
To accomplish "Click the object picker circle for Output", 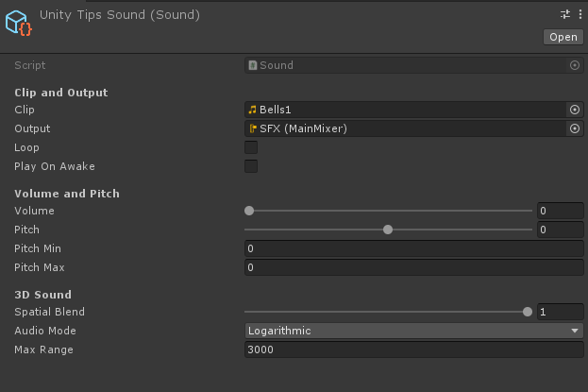I will coord(575,128).
